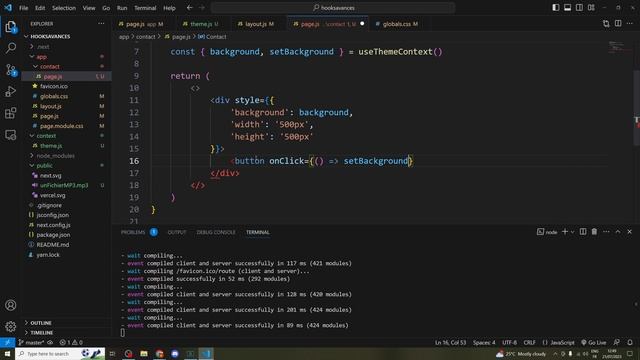Open unFichierMP3.mp3 in the file tree
The width and height of the screenshot is (640, 360).
tap(64, 185)
